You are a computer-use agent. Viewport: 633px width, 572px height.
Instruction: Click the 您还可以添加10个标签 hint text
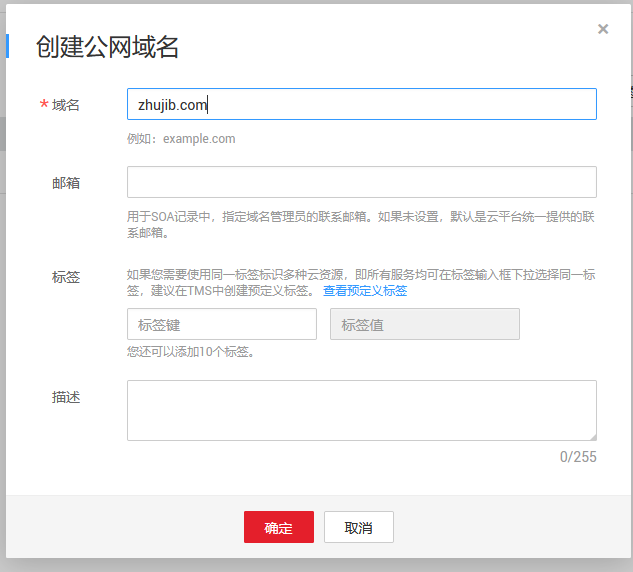coord(190,352)
